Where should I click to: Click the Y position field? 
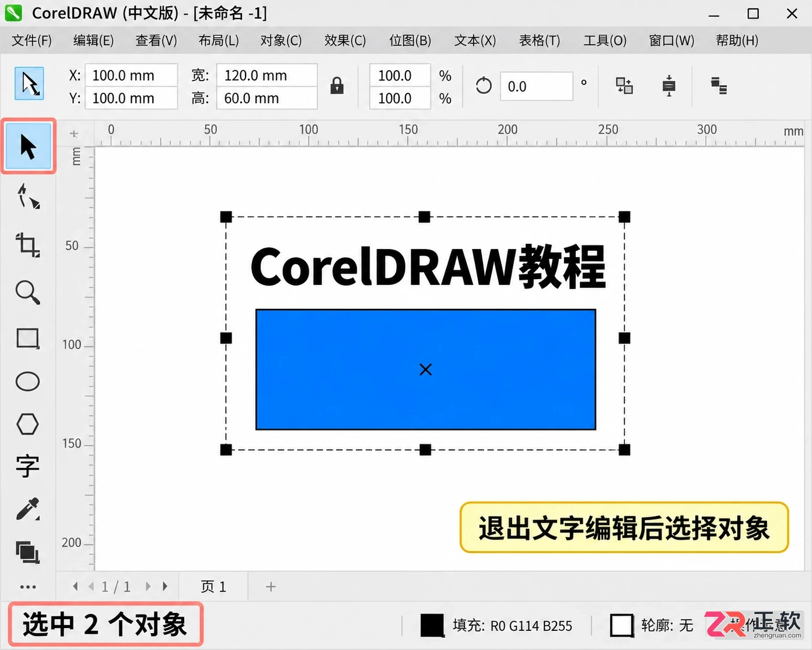point(131,98)
